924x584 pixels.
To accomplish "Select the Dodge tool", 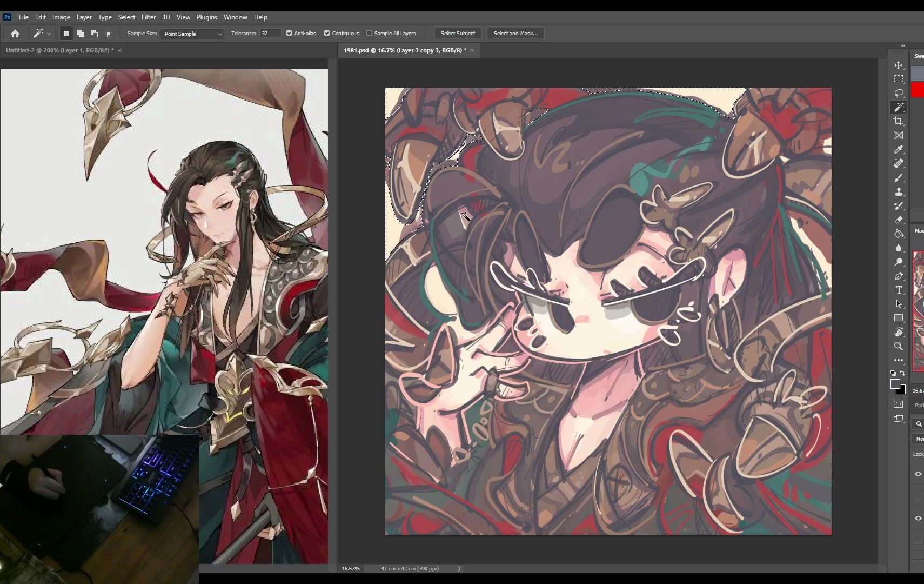I will point(899,262).
